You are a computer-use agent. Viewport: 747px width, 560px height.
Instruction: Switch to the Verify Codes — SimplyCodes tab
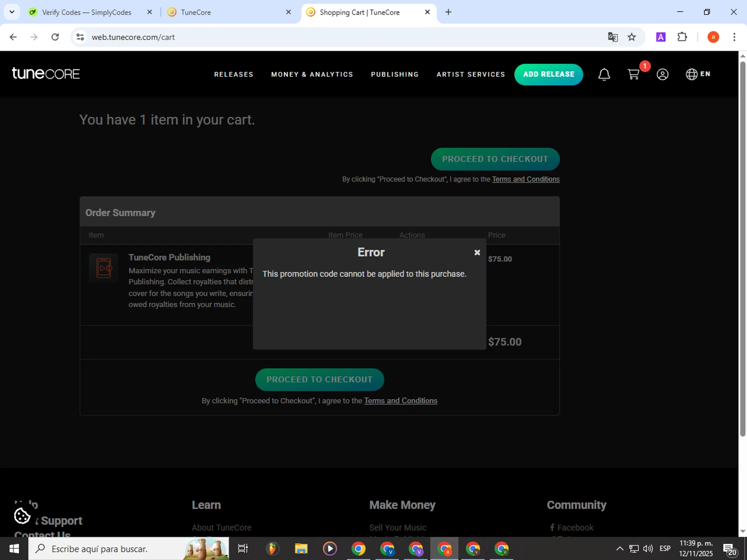(87, 12)
